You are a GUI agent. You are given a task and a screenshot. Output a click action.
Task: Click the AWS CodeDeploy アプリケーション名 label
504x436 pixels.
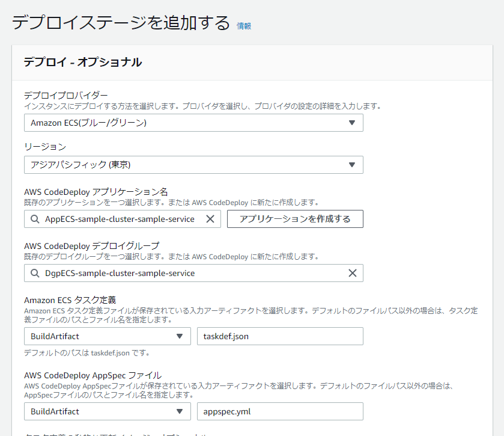[96, 192]
